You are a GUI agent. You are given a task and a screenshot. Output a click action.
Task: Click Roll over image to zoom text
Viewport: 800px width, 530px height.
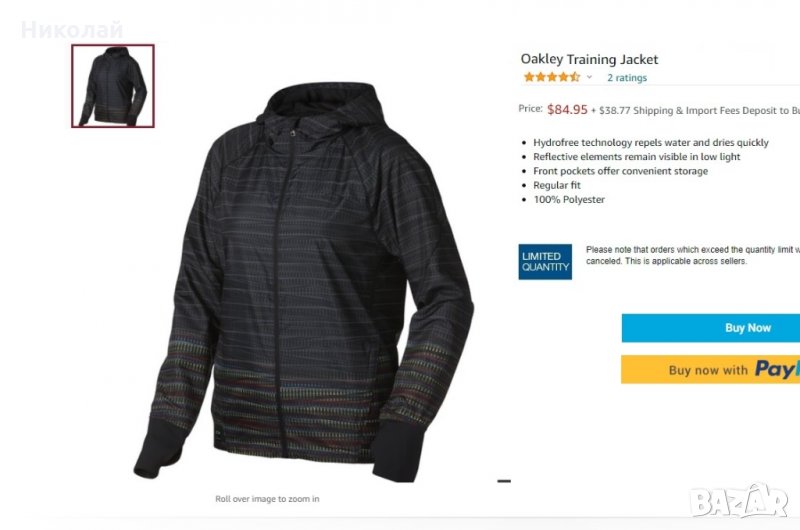tap(267, 499)
